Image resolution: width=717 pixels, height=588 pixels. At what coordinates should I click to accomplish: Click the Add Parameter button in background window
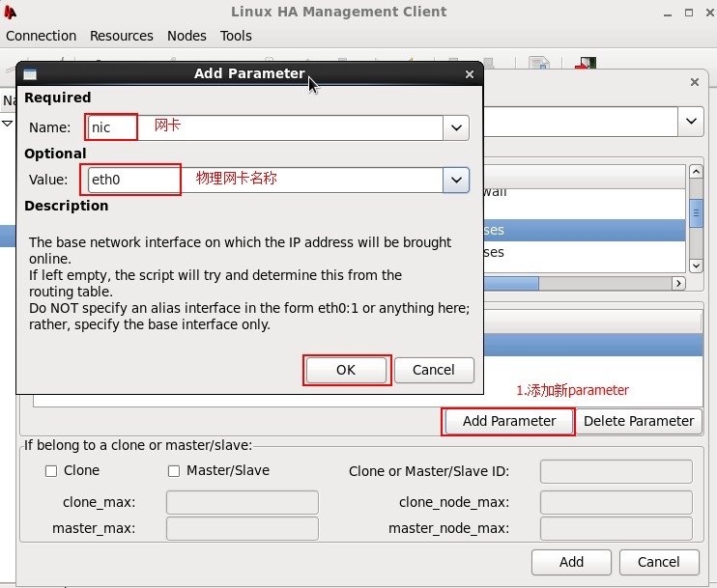pyautogui.click(x=509, y=421)
